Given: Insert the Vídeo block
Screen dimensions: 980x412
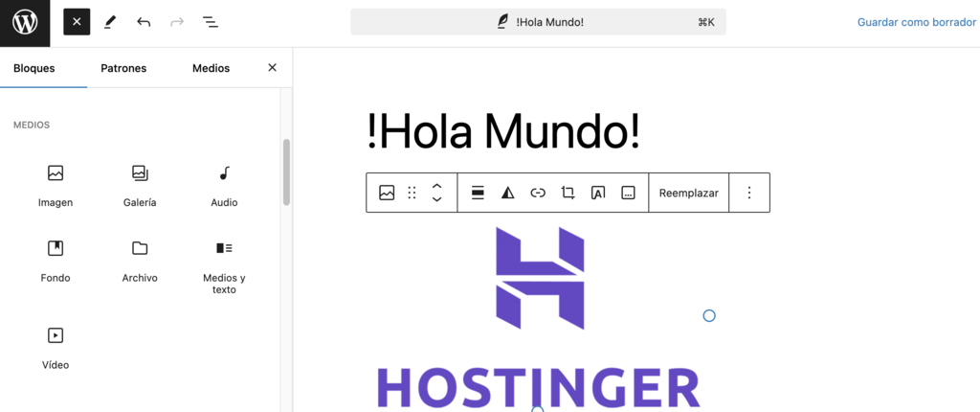Looking at the screenshot, I should tap(56, 348).
